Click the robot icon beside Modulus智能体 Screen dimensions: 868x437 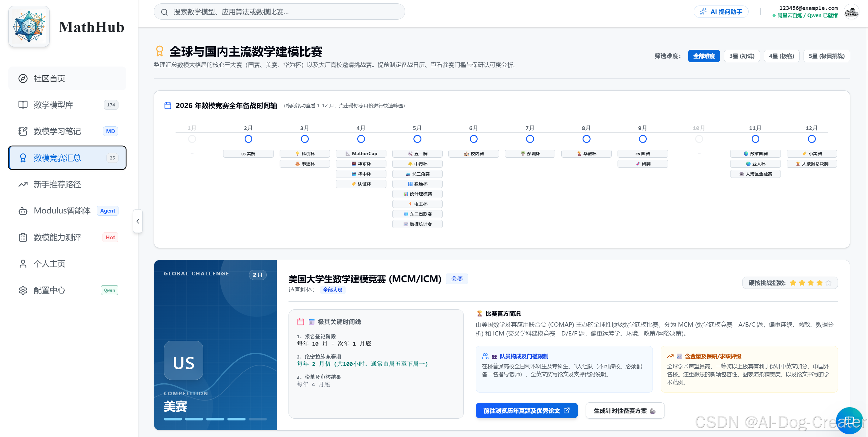pyautogui.click(x=23, y=211)
